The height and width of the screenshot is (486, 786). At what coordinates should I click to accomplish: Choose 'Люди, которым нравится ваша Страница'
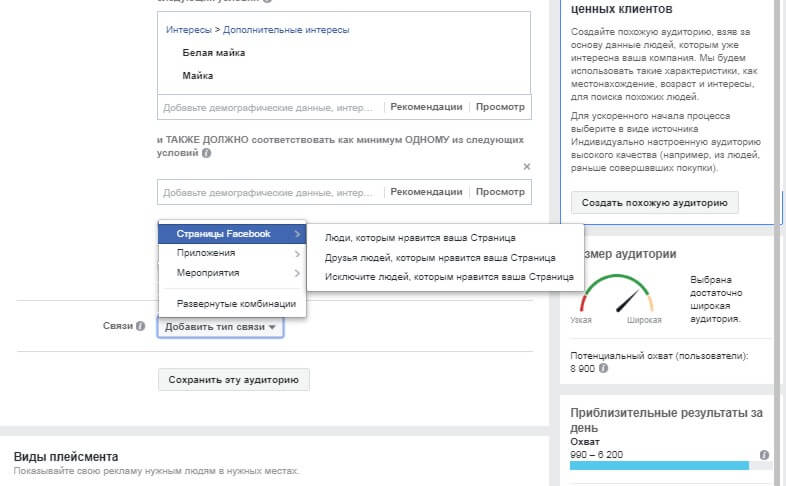(x=420, y=238)
